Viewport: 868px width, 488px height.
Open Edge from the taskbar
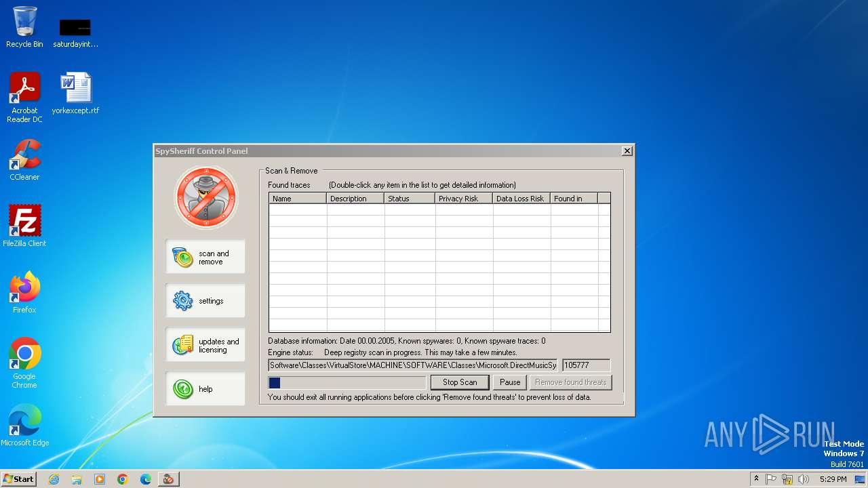coord(146,479)
